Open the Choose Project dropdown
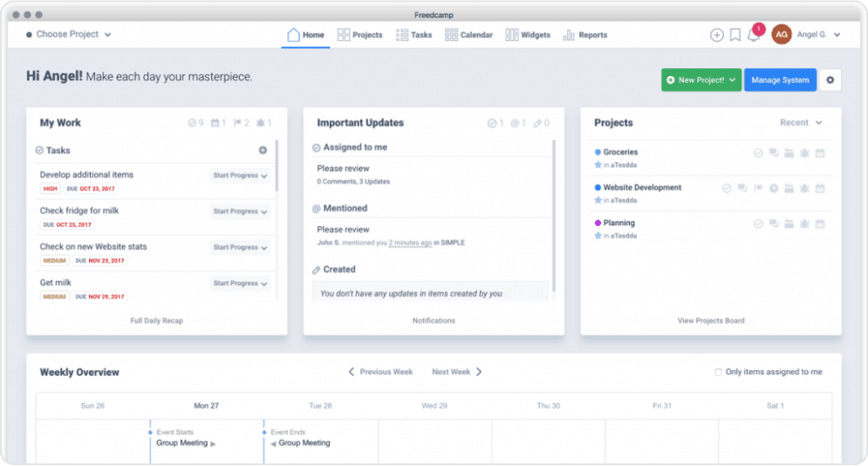 pos(69,35)
